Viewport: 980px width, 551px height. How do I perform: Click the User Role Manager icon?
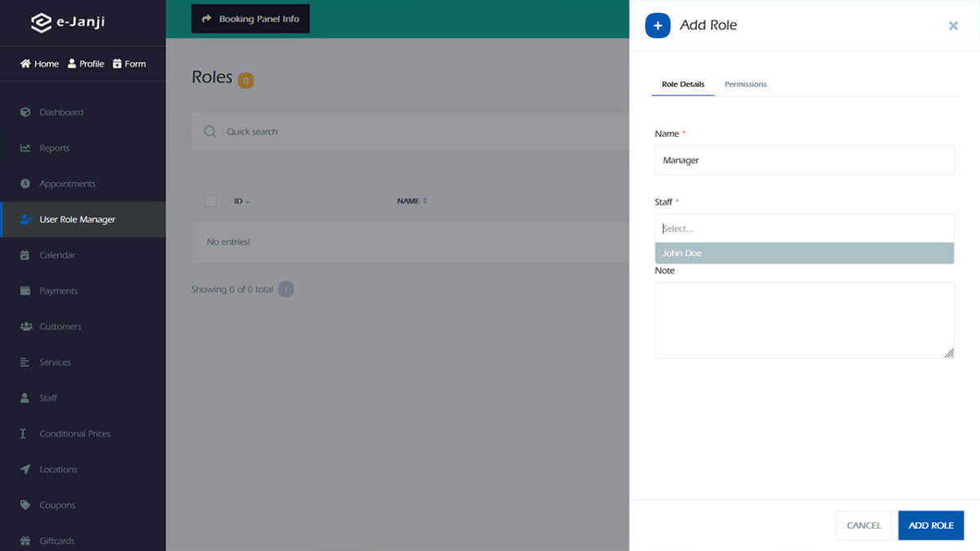point(25,220)
